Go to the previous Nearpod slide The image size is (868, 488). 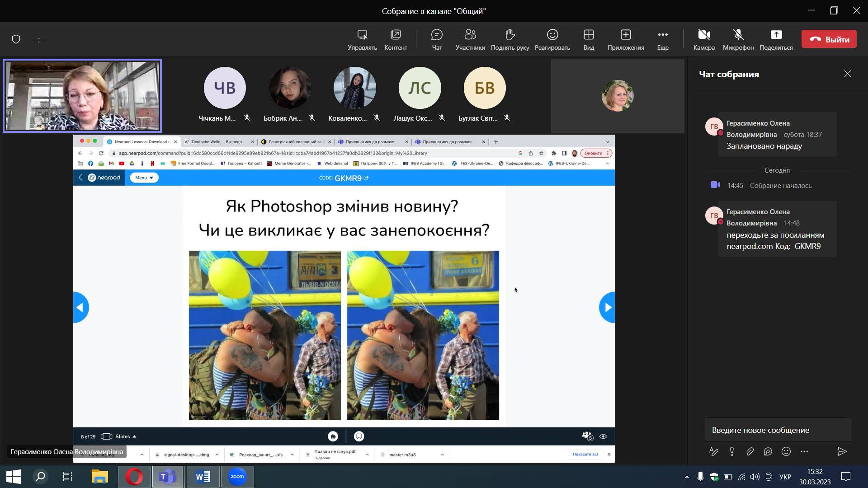pyautogui.click(x=81, y=307)
